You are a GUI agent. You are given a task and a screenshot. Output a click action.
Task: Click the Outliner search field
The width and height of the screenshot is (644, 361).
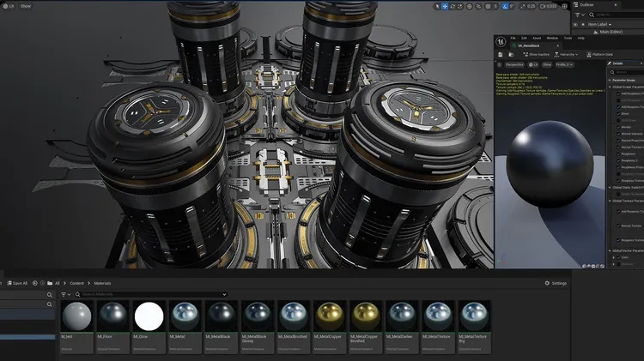[616, 15]
